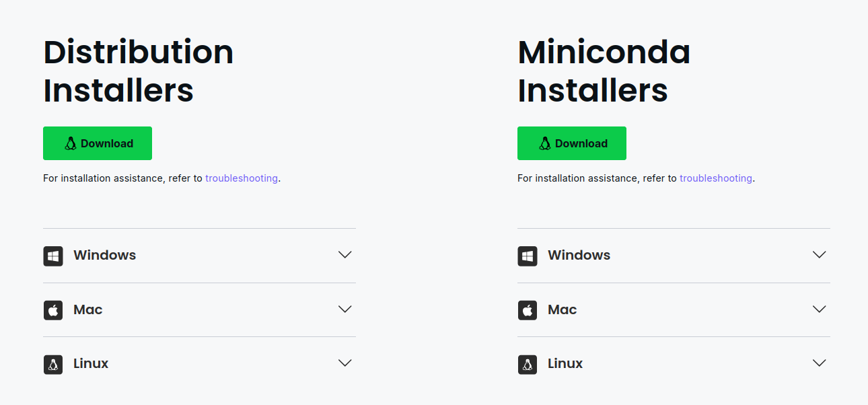Click the Apple logo icon under Distribution Installers
Screen dimensions: 868x405
tap(53, 310)
